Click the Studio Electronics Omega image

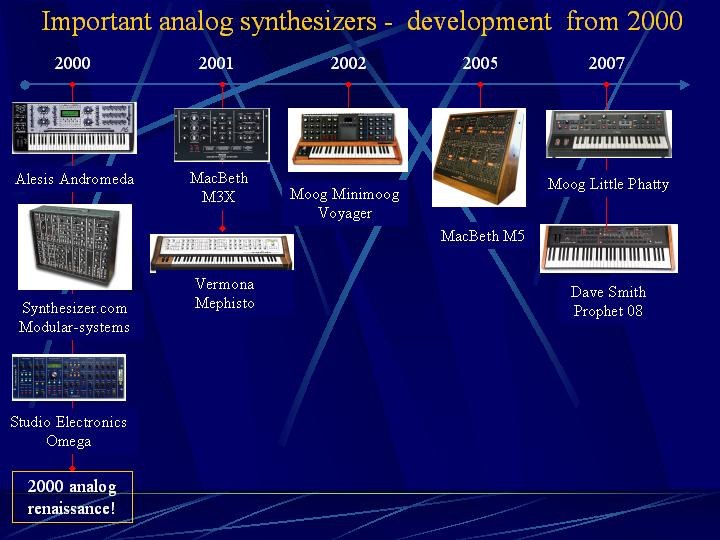[x=69, y=377]
